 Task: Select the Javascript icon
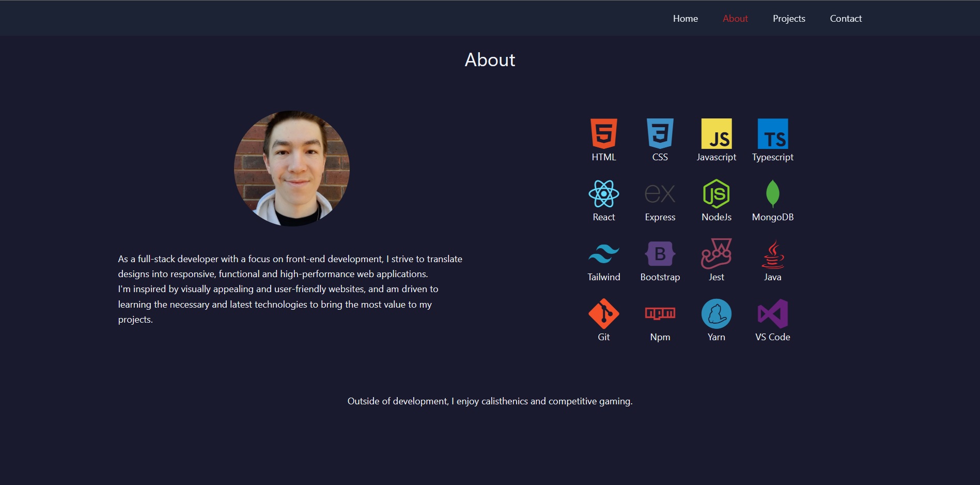coord(716,135)
